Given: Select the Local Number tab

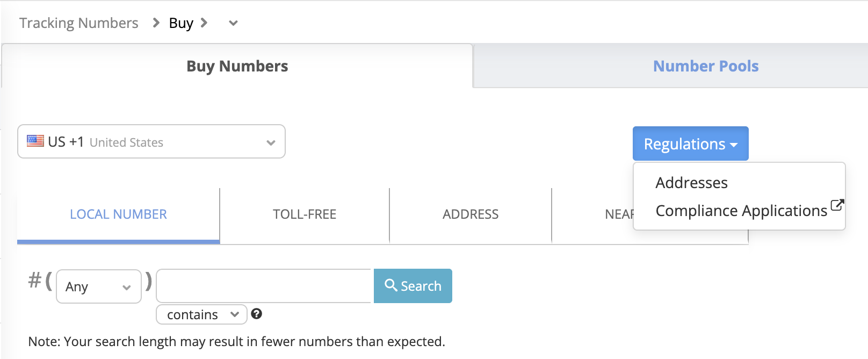Looking at the screenshot, I should point(118,214).
